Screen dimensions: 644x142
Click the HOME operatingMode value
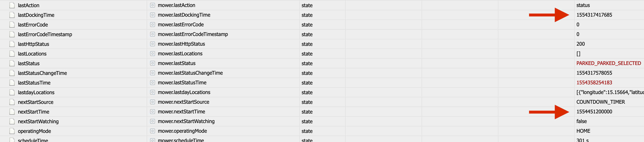(x=583, y=131)
